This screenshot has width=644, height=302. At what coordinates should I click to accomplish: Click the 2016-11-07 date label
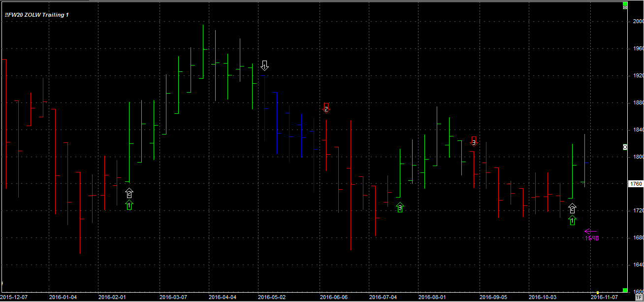604,298
